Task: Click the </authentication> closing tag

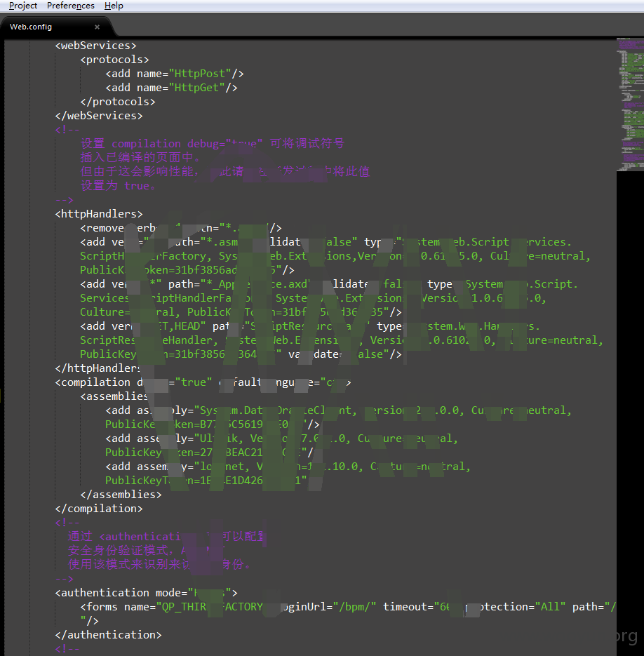Action: [x=108, y=635]
